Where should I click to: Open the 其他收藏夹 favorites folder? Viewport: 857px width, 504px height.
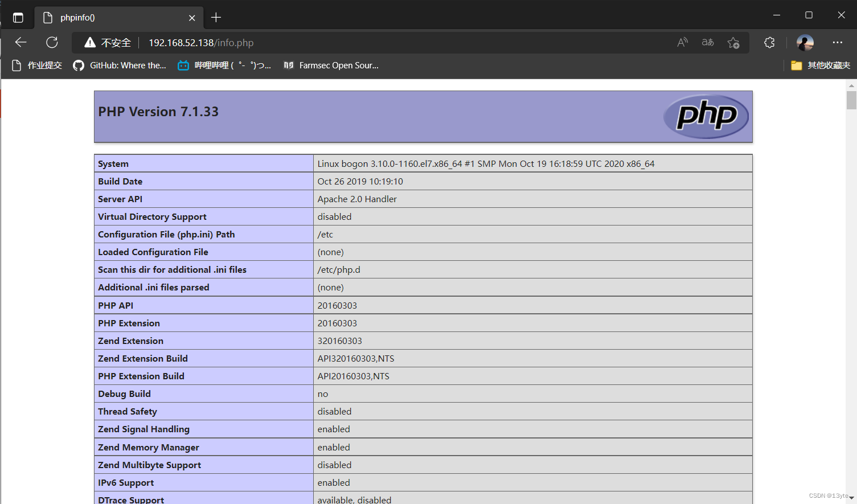821,65
